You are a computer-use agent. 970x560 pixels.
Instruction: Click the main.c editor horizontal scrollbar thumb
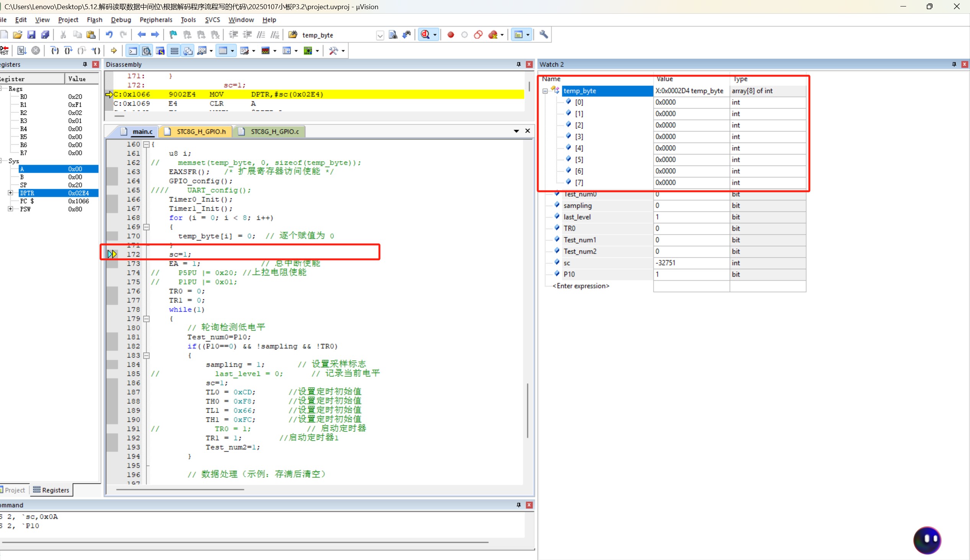tap(180, 490)
